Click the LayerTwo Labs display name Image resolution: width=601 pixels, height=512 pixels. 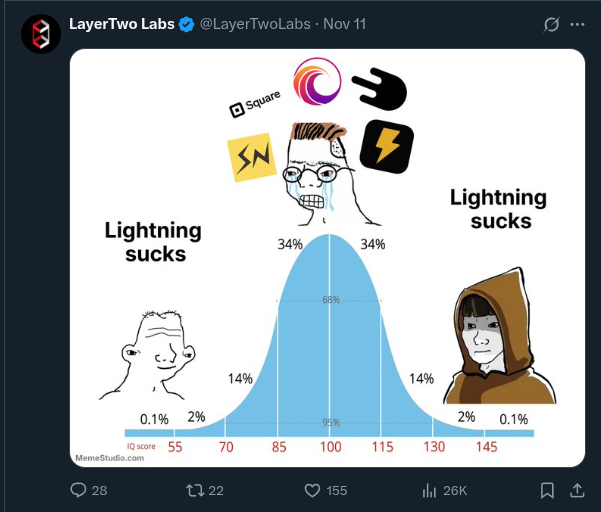[x=121, y=24]
